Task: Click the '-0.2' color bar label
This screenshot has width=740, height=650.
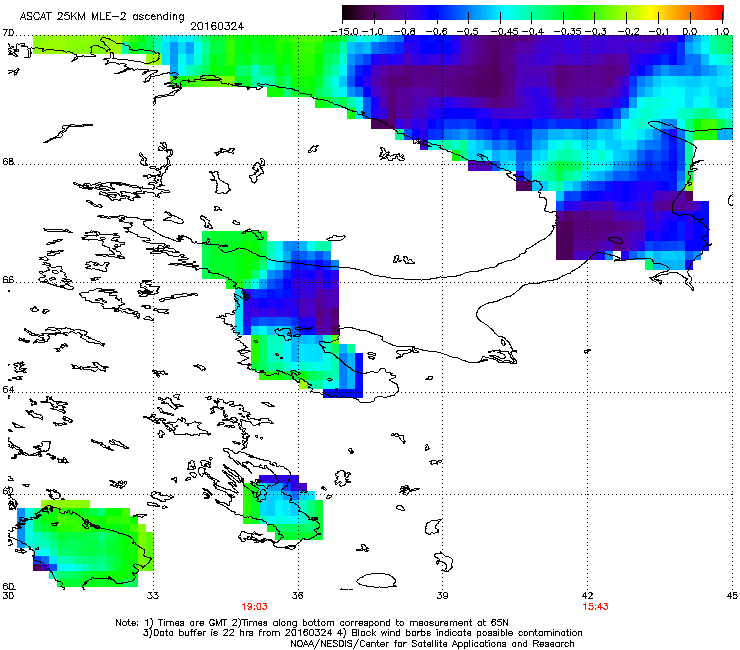Action: click(628, 32)
